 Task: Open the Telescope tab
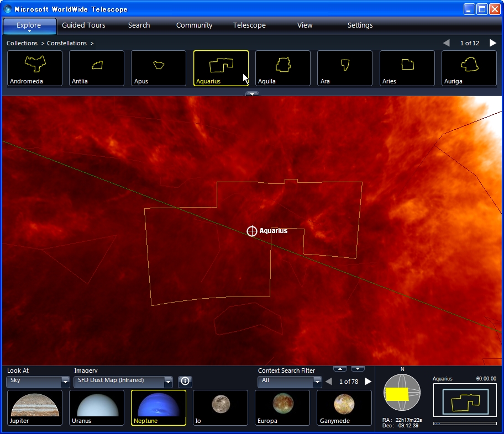coord(249,25)
